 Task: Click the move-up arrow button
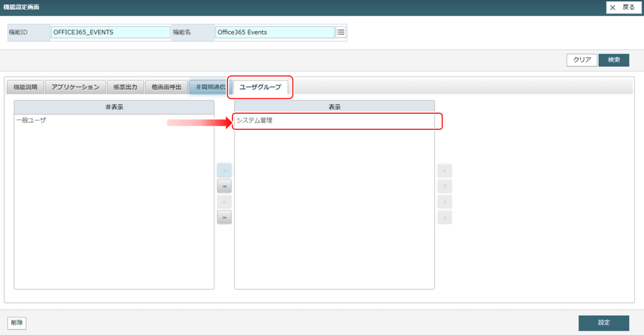[x=444, y=171]
